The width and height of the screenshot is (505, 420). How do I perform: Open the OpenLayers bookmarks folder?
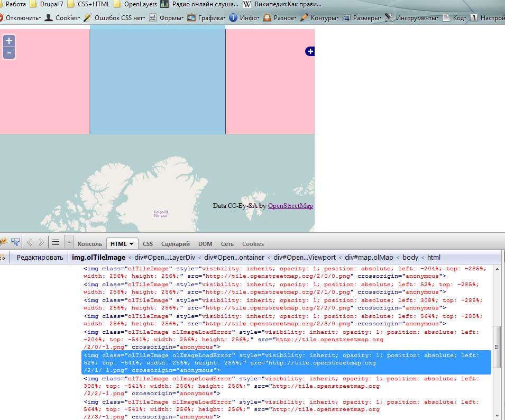135,4
